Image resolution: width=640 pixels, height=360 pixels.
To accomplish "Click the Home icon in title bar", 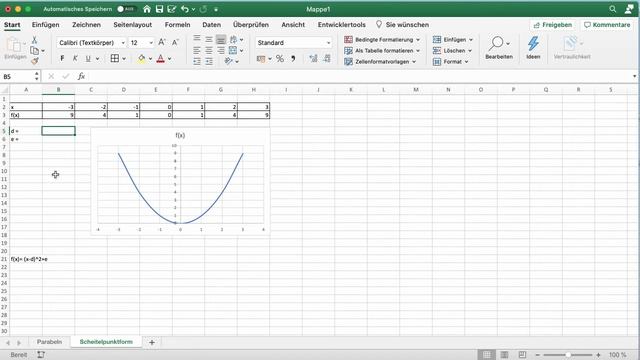I will point(147,9).
